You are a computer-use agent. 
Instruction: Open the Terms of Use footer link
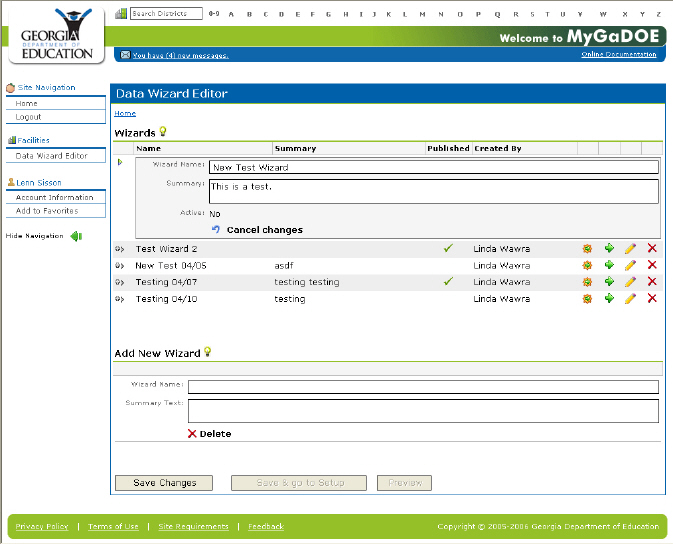tap(113, 527)
